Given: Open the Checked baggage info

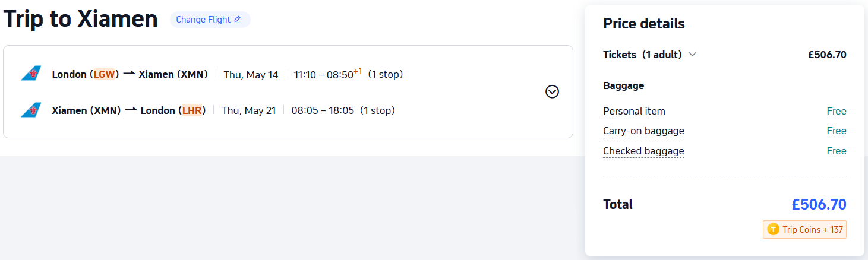Looking at the screenshot, I should coord(643,151).
